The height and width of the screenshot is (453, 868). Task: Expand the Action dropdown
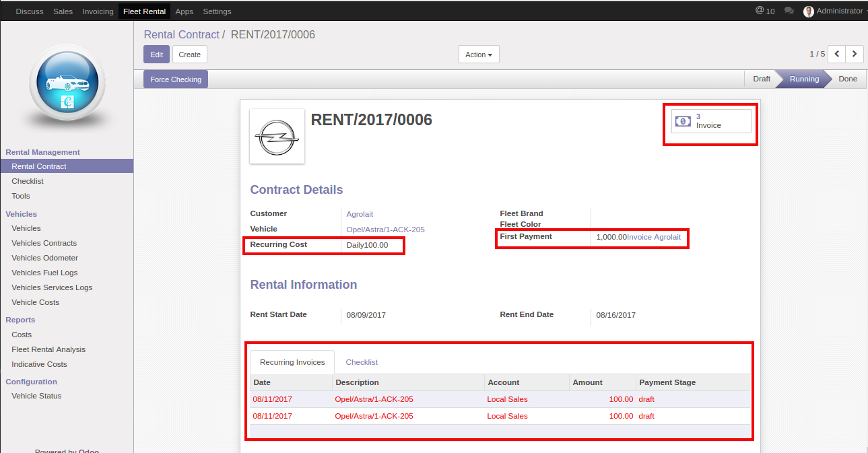[x=479, y=55]
